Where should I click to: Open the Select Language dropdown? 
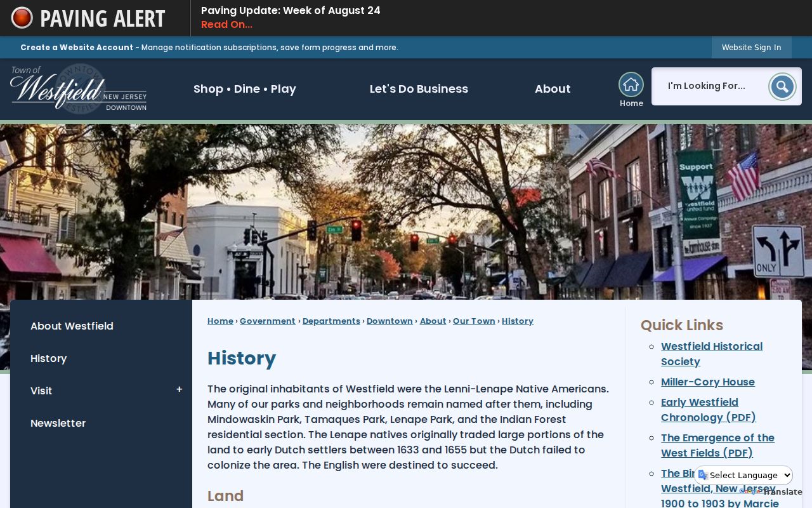coord(744,475)
